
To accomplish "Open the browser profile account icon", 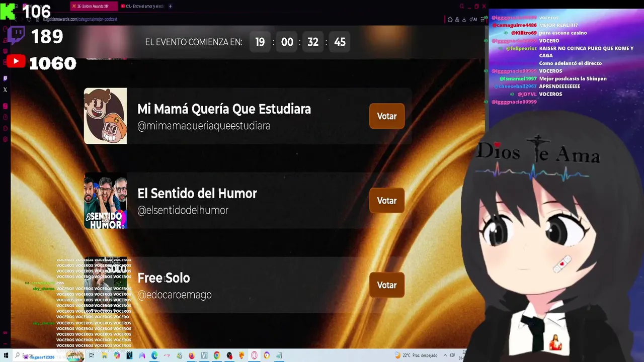I will pyautogui.click(x=457, y=20).
